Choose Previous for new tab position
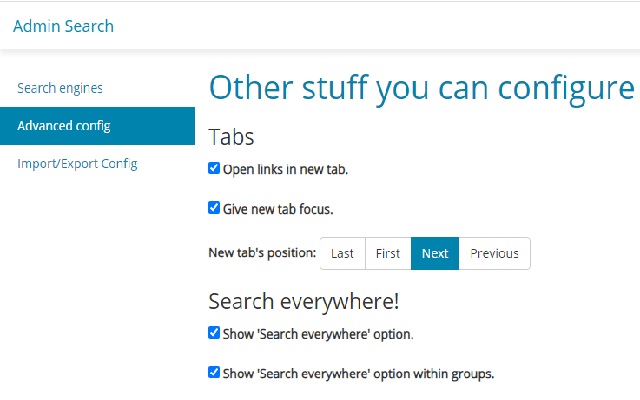The image size is (640, 400). [x=495, y=253]
